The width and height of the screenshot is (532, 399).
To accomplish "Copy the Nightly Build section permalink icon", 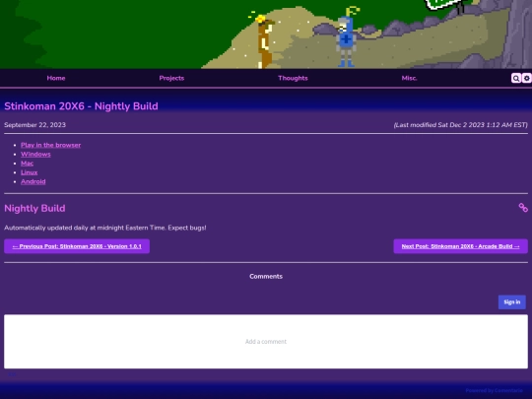I will point(523,208).
